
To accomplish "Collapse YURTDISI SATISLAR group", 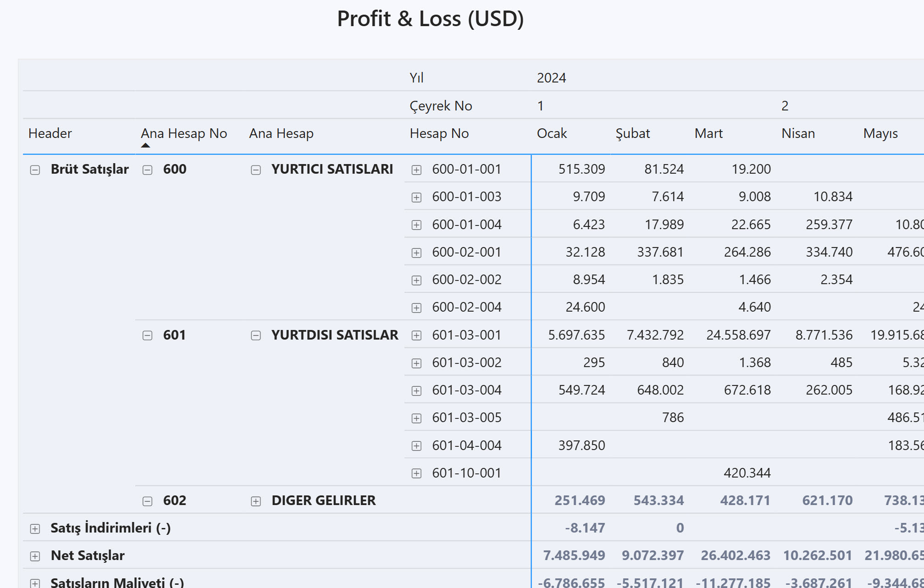I will [x=256, y=336].
